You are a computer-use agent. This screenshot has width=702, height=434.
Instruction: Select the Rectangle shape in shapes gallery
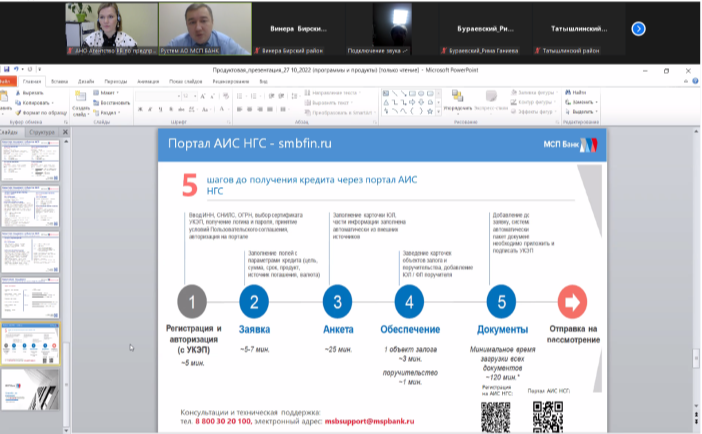point(412,94)
